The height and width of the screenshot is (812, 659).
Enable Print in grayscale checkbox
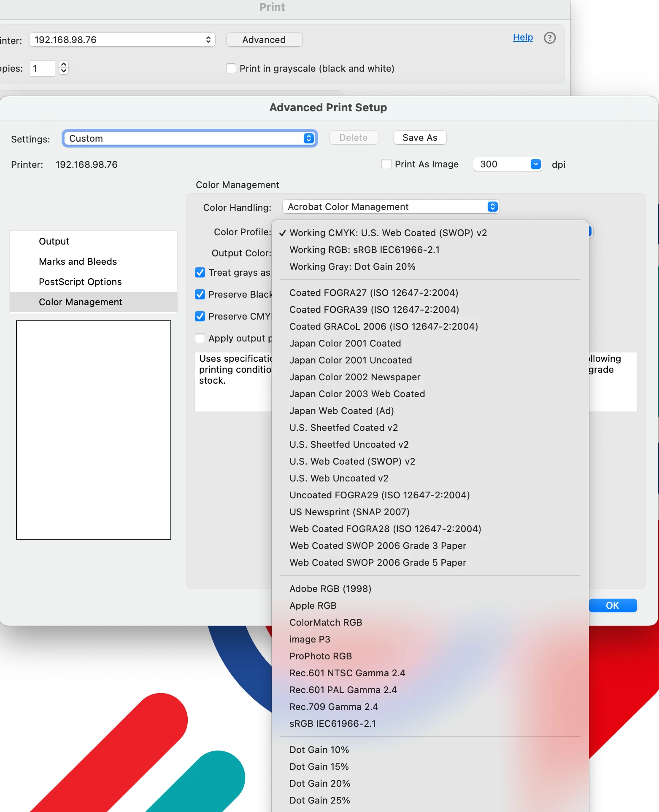[231, 68]
